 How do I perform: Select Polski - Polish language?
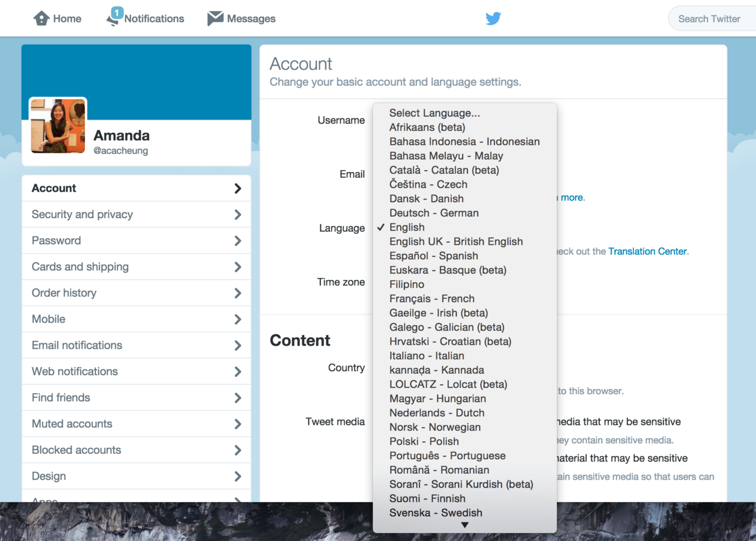coord(465,441)
